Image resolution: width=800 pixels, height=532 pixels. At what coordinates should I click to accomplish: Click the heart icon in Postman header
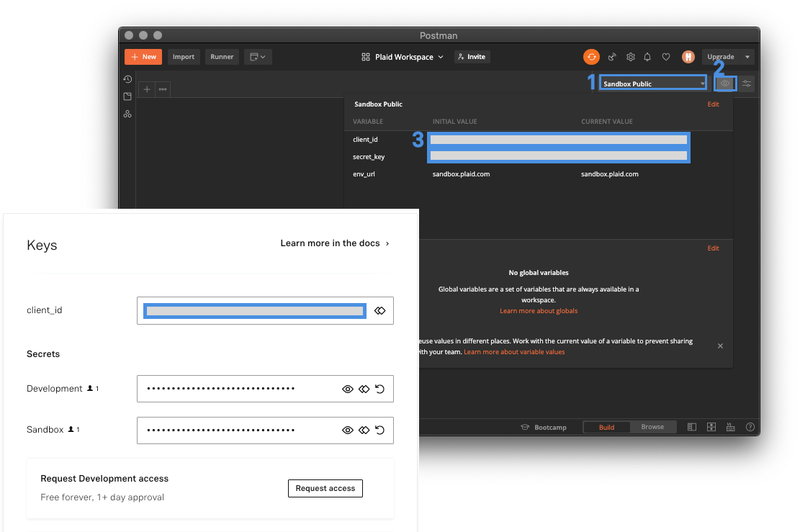666,57
